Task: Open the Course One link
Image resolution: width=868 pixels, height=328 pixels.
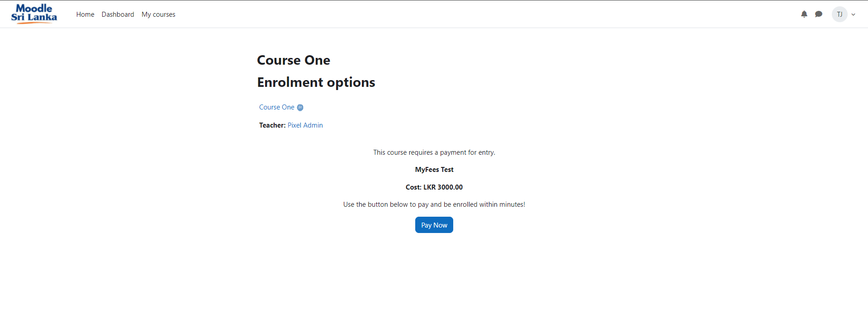Action: [277, 107]
